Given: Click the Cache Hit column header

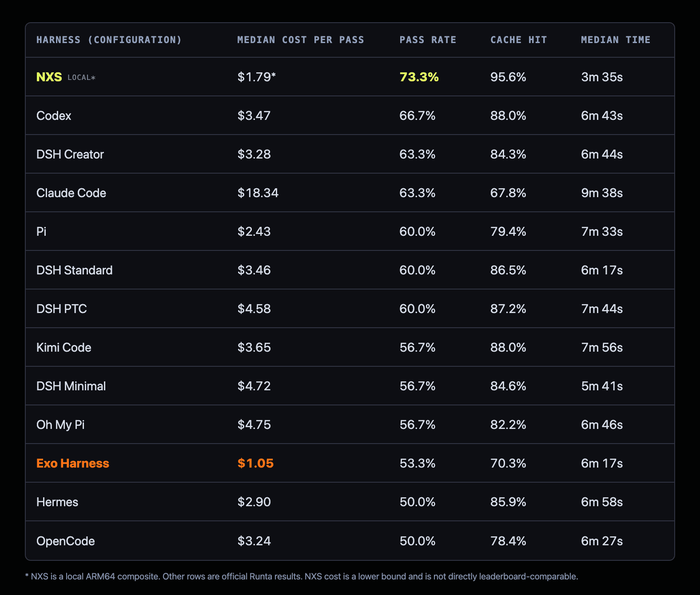Looking at the screenshot, I should pyautogui.click(x=519, y=40).
